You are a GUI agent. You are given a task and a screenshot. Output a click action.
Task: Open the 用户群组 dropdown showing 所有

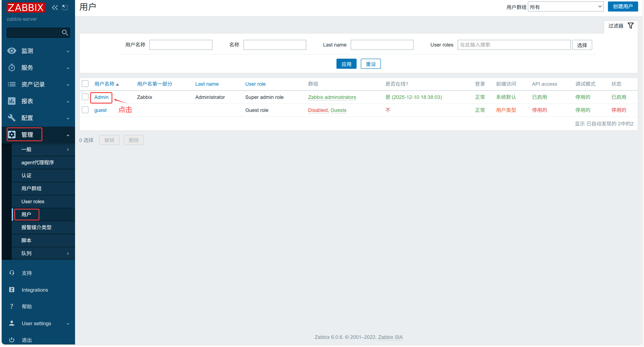(566, 7)
